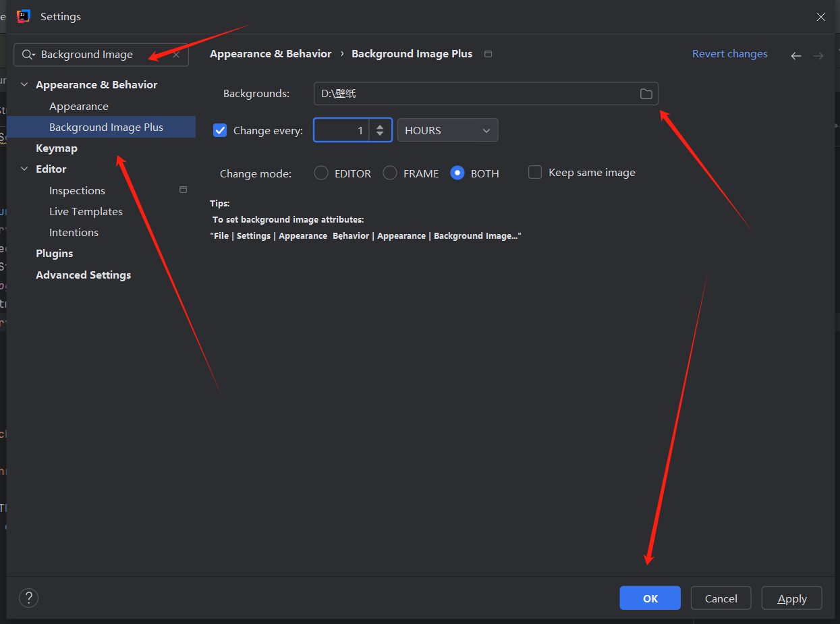Enable Keep same image checkbox
Viewport: 840px width, 624px height.
pyautogui.click(x=535, y=173)
